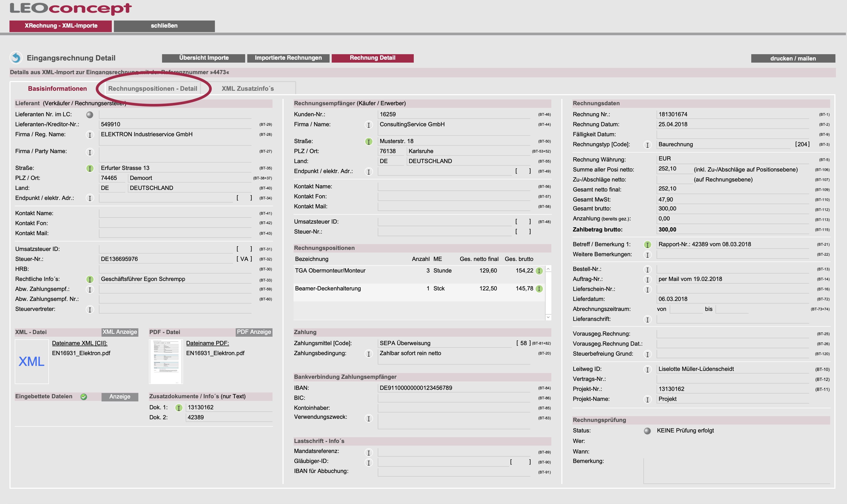Click green info icon beside supplier Straße
This screenshot has height=504, width=847.
coord(90,168)
